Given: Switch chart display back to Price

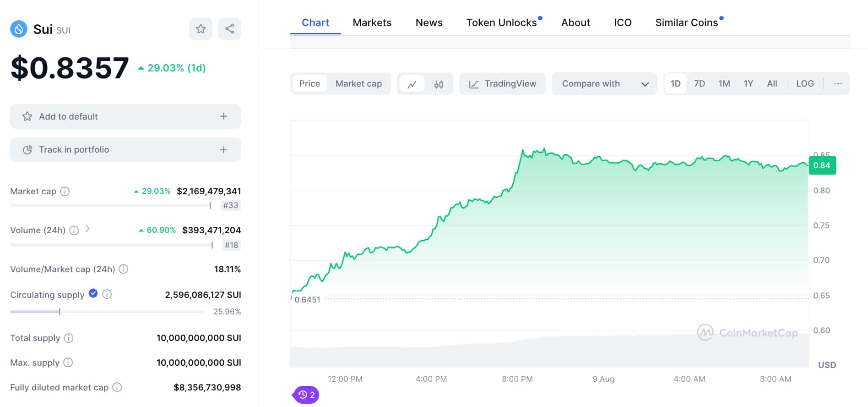Looking at the screenshot, I should pyautogui.click(x=309, y=83).
